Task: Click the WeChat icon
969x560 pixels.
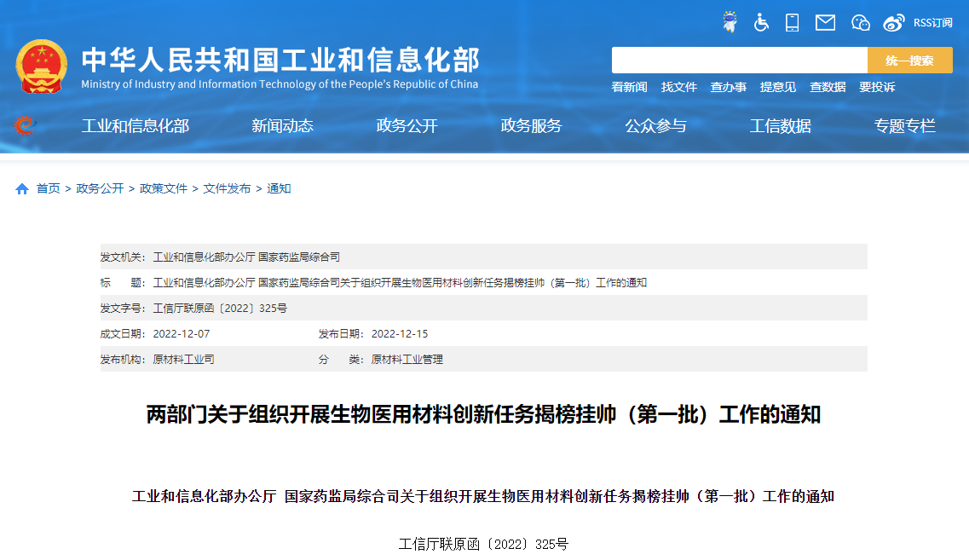Action: (x=860, y=23)
